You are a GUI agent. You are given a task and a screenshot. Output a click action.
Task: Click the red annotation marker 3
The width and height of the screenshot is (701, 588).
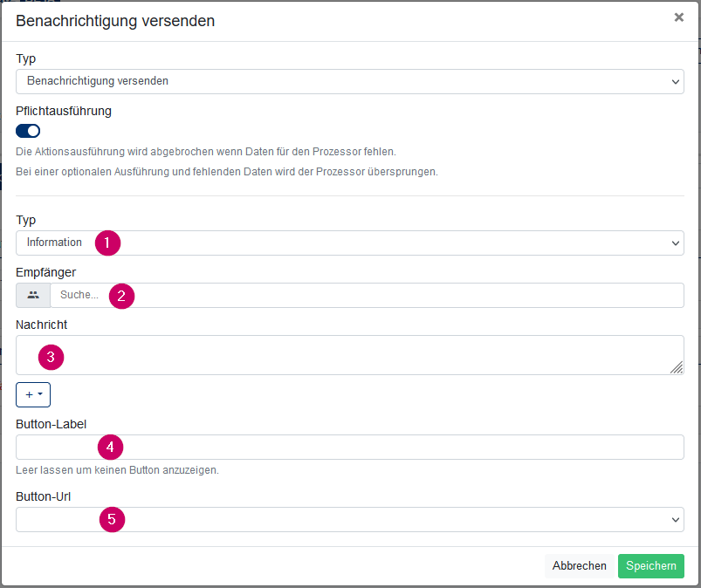(x=51, y=357)
